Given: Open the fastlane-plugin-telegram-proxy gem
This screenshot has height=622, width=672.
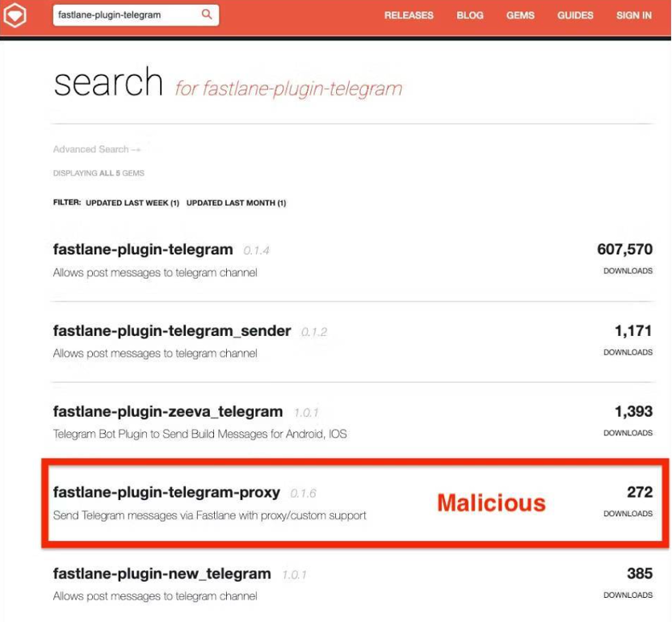Looking at the screenshot, I should pyautogui.click(x=166, y=492).
